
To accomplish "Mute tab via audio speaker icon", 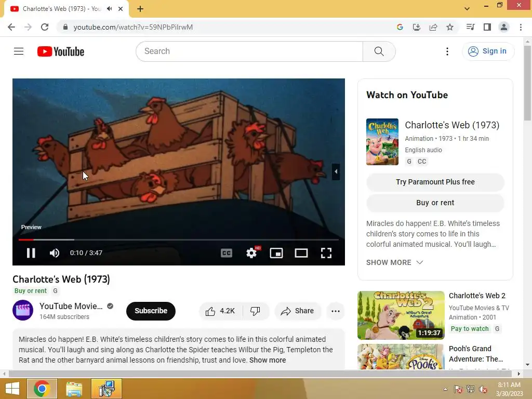I will pos(109,9).
